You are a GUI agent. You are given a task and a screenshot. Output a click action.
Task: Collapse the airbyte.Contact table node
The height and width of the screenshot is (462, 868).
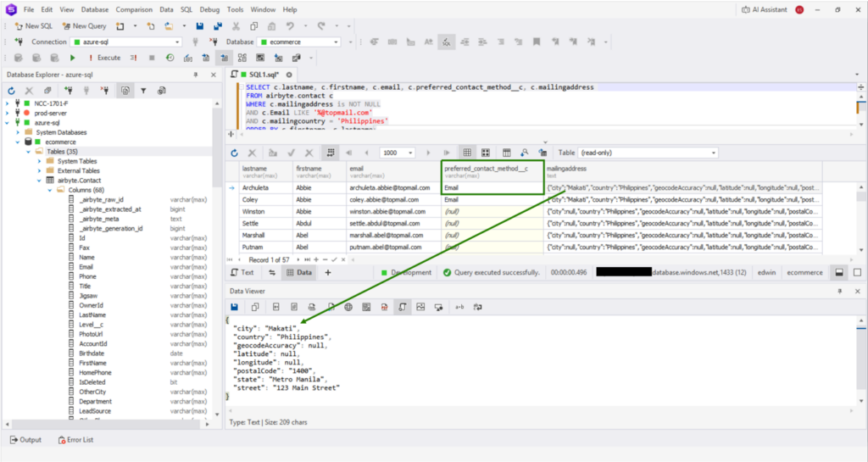click(x=38, y=181)
